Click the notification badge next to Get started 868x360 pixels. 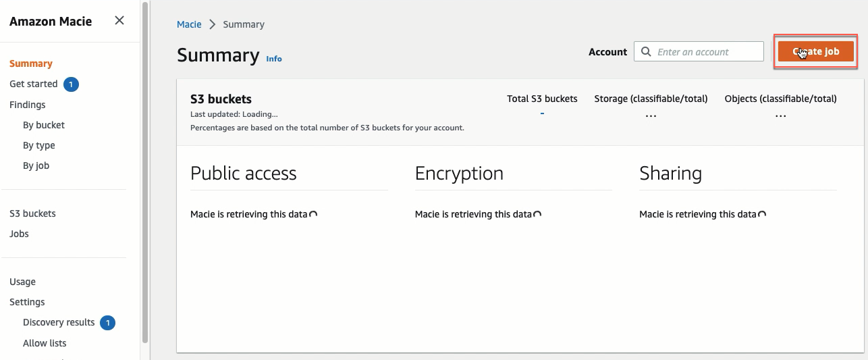72,84
